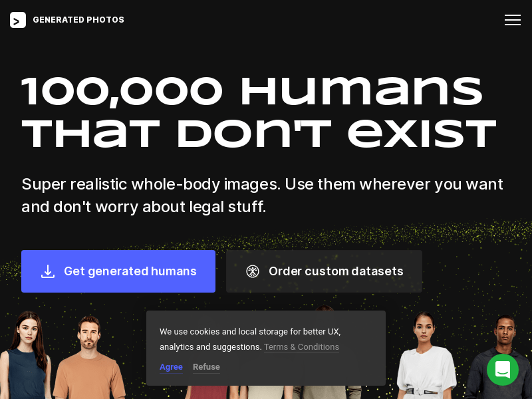Agree to the cookie notice
532x399 pixels.
tap(171, 367)
